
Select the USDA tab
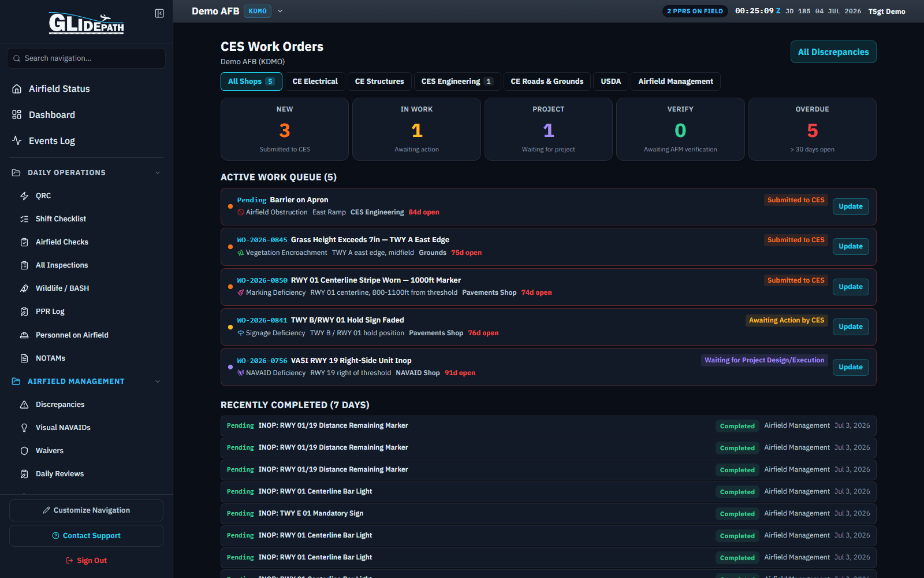(611, 81)
